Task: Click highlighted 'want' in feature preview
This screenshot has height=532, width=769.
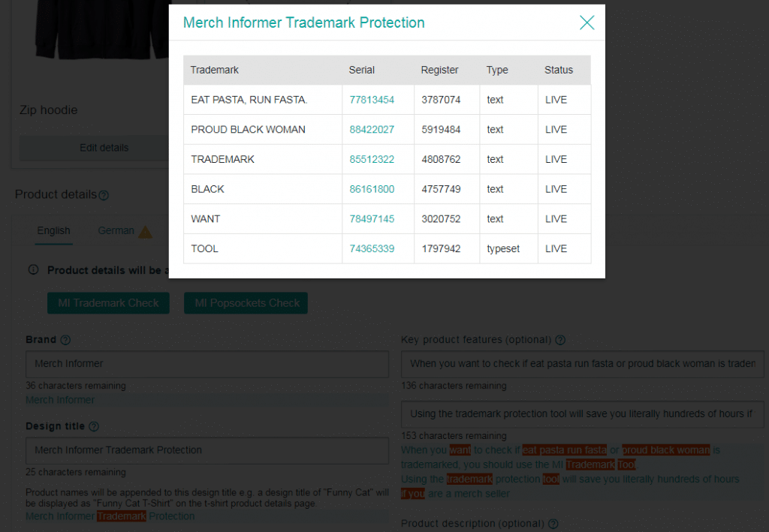Action: click(460, 450)
